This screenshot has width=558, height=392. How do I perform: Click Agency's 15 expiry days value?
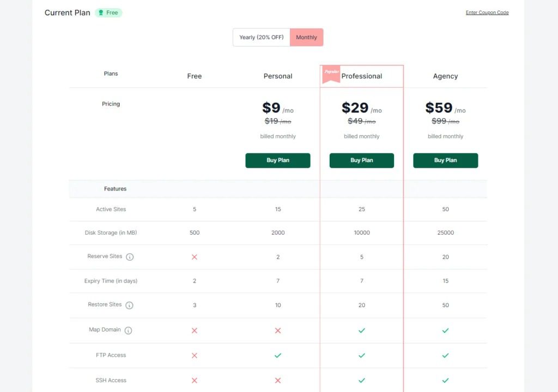click(x=446, y=281)
